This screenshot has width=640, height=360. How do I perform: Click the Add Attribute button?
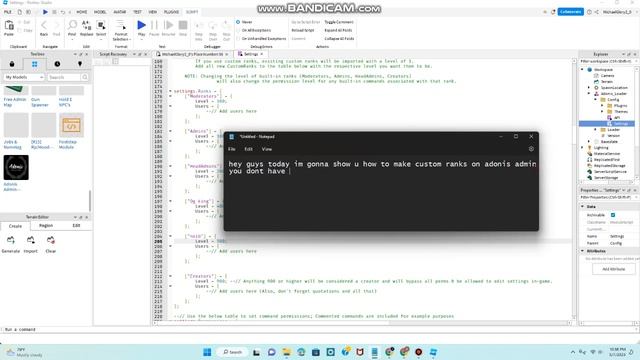click(x=613, y=269)
